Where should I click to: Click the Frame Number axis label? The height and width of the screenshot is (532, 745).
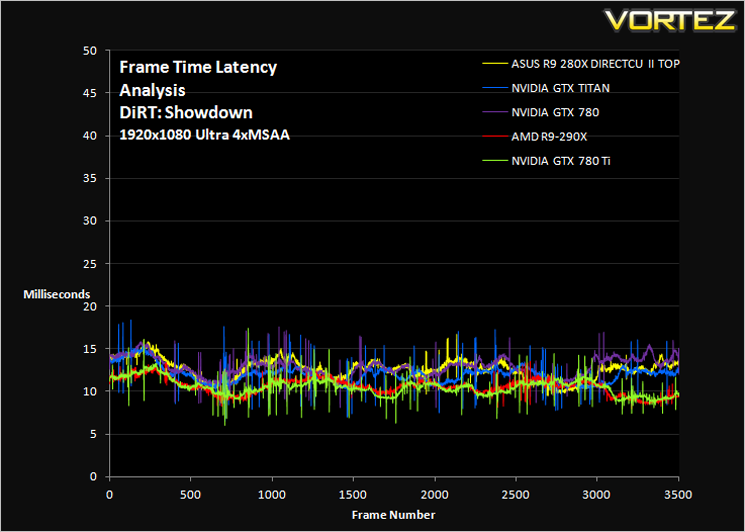pos(393,515)
